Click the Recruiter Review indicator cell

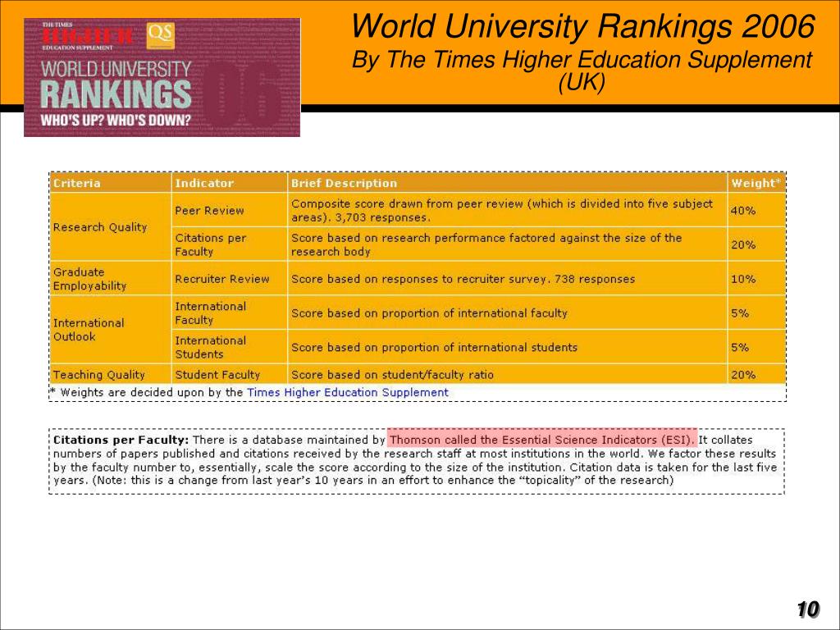(230, 279)
